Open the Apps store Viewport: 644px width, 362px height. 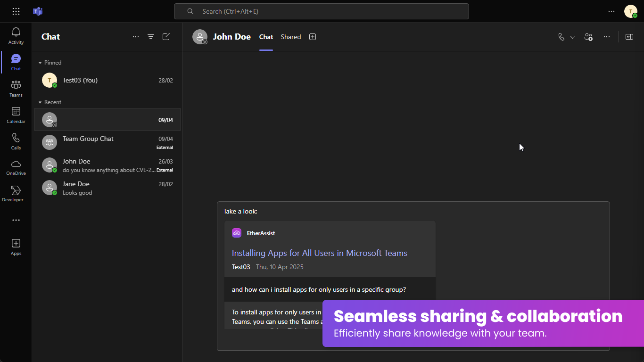[x=16, y=247]
